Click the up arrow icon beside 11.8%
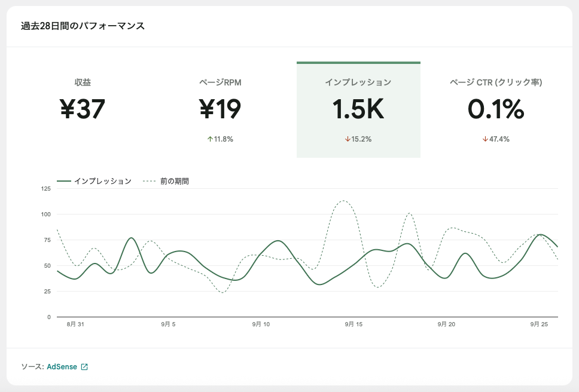 coord(210,139)
